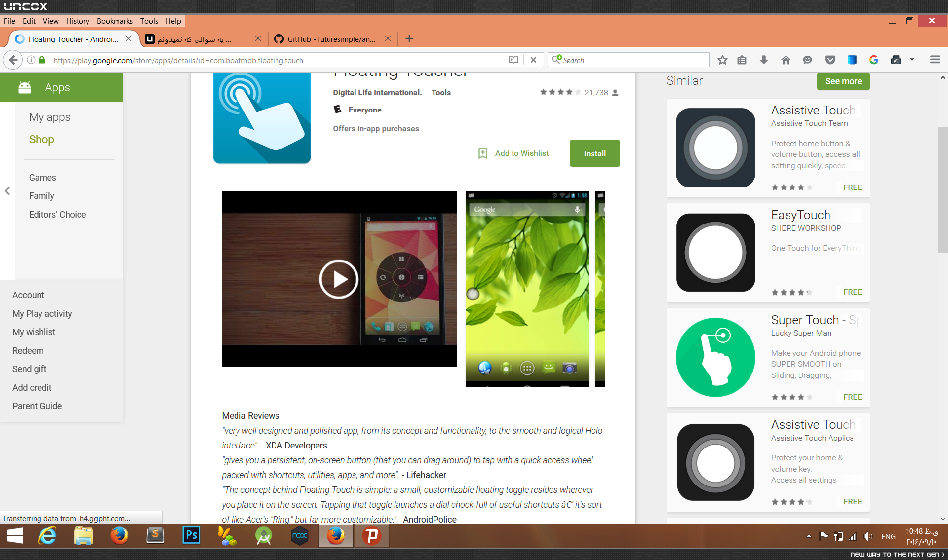Open My Play activity link
This screenshot has height=560, width=948.
[x=42, y=314]
